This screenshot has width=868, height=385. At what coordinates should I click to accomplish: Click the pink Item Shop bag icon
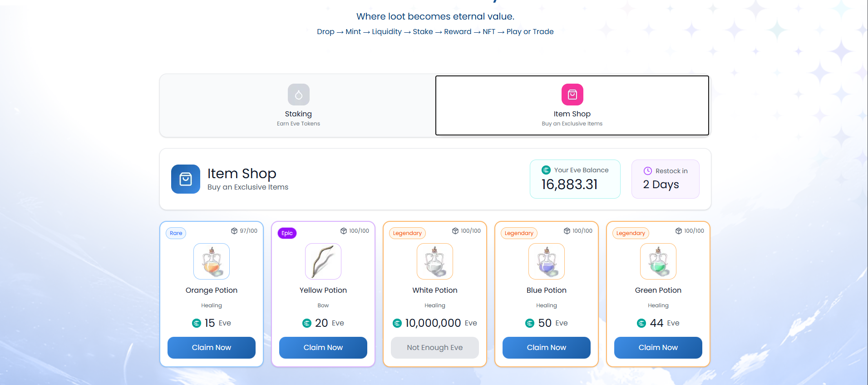pyautogui.click(x=572, y=95)
